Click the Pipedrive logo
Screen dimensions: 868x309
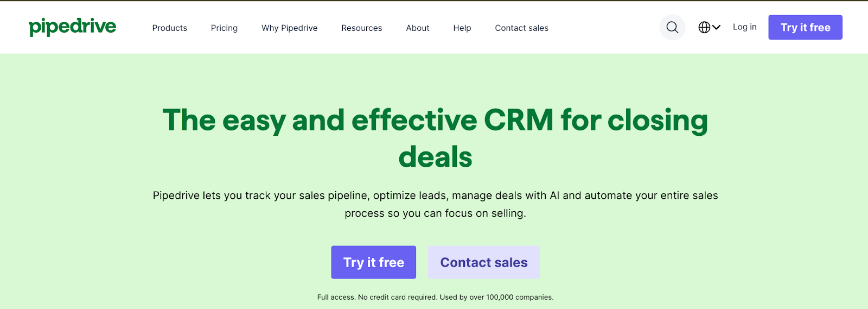pos(72,27)
